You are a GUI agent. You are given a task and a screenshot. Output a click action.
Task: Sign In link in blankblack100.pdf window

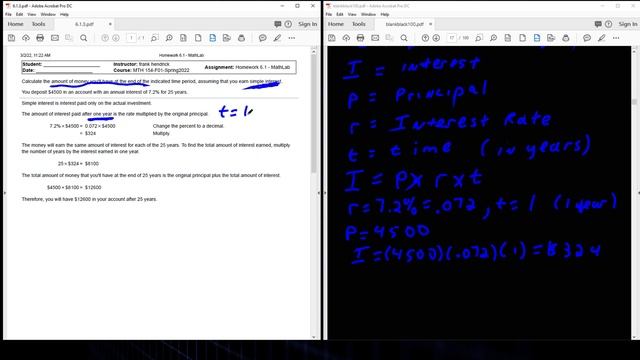tap(628, 24)
